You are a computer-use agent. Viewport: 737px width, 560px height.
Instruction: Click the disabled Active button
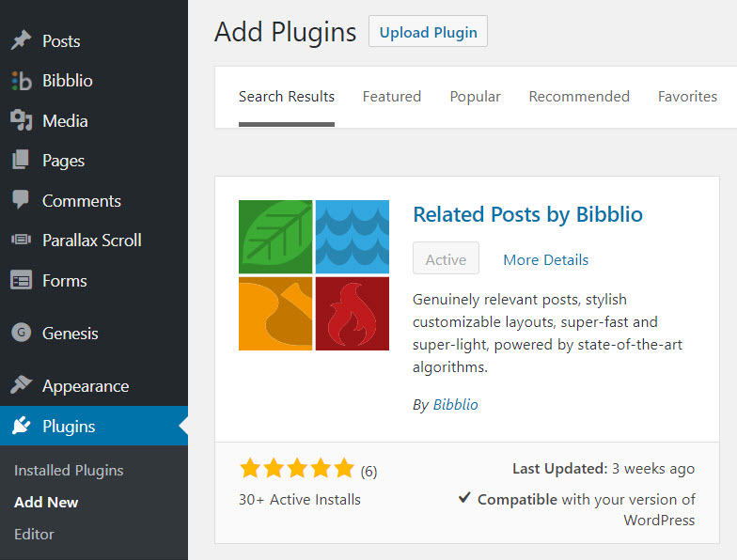coord(446,258)
